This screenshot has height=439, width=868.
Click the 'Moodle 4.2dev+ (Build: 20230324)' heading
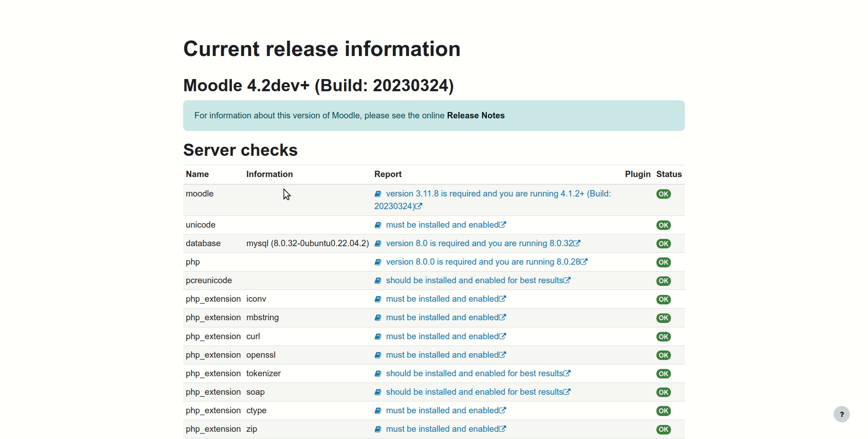coord(319,86)
